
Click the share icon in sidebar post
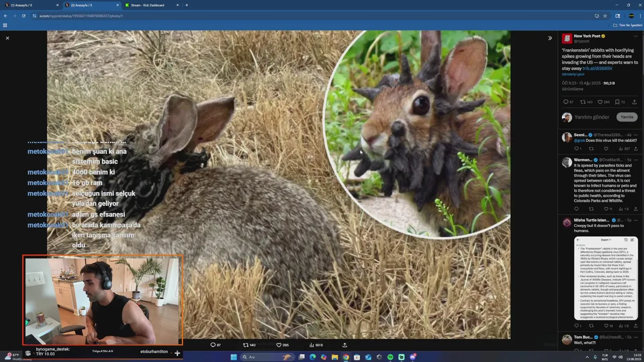tap(634, 102)
